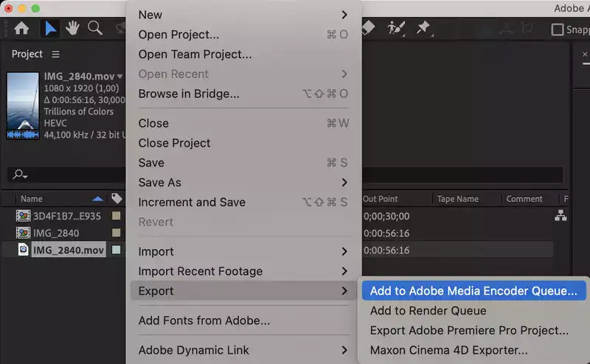Select the IMG_2840.mov footage item

point(68,250)
